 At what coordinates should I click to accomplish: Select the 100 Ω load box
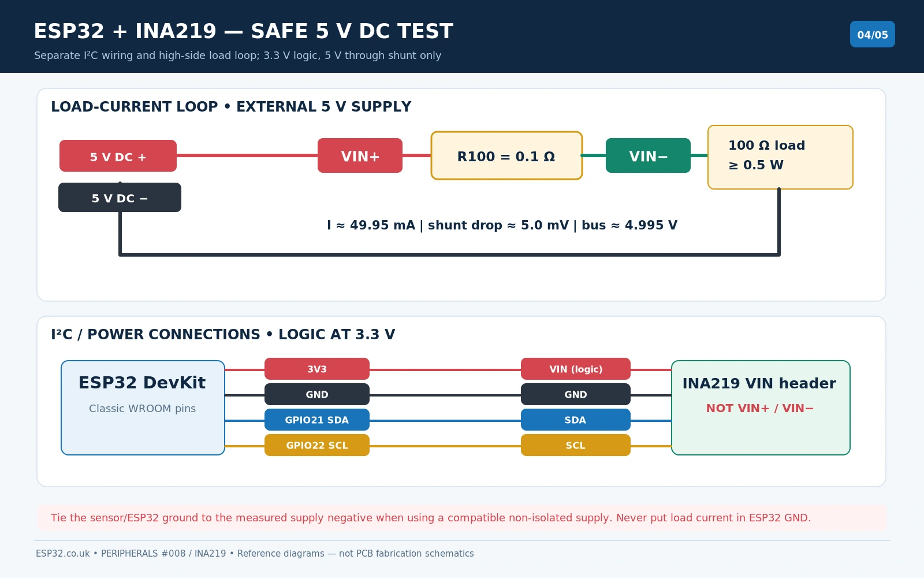pyautogui.click(x=780, y=157)
